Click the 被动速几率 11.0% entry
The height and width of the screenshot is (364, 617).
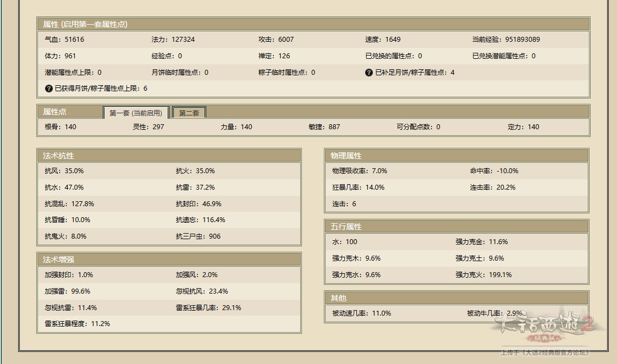coord(361,313)
